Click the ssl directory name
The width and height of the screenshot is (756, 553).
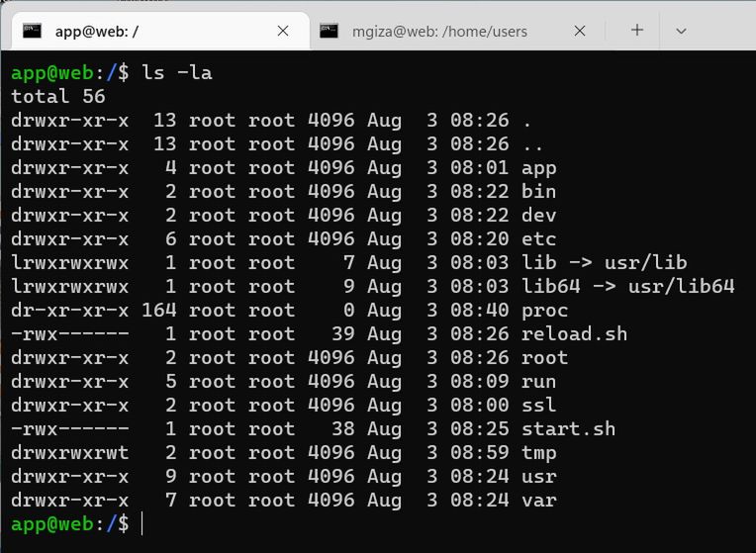click(x=539, y=405)
